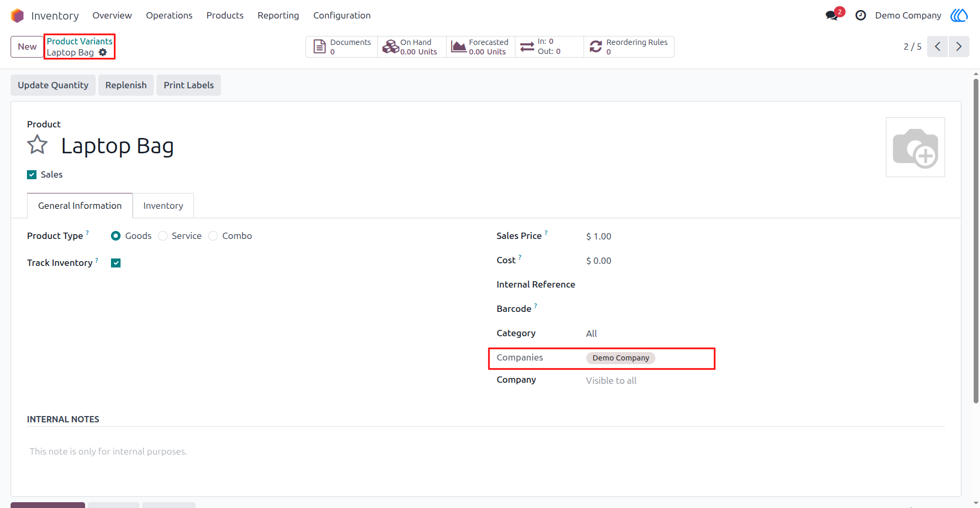This screenshot has height=508, width=980.
Task: Click Product Type help question mark
Action: [87, 233]
